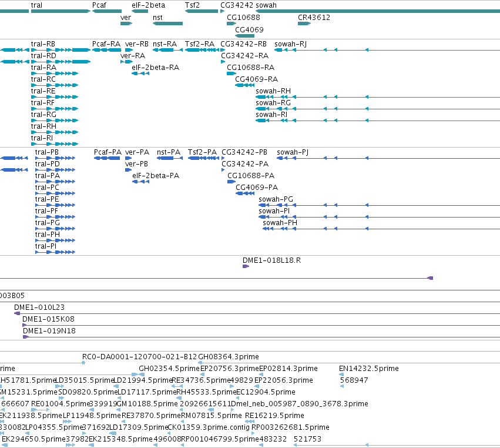Click protein label tral-PB
This screenshot has width=500, height=448.
coord(47,152)
